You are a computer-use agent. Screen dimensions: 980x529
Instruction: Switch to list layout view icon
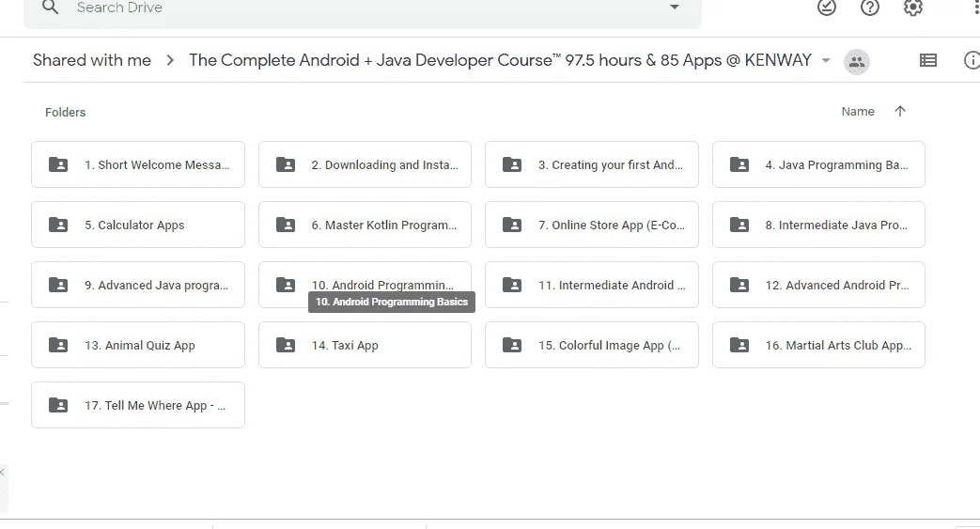click(x=928, y=60)
